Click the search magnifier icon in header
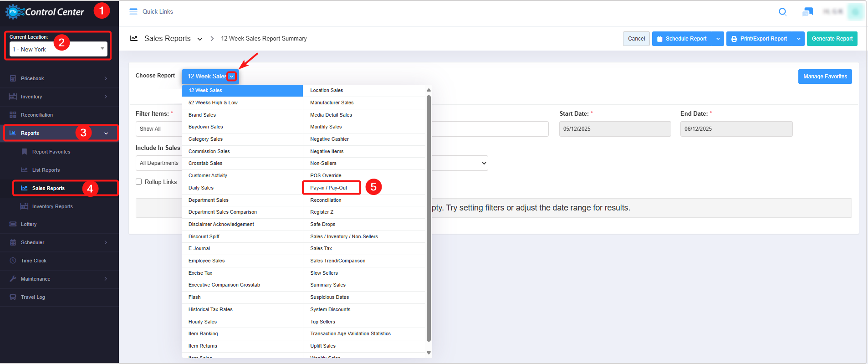The image size is (868, 364). click(x=782, y=12)
